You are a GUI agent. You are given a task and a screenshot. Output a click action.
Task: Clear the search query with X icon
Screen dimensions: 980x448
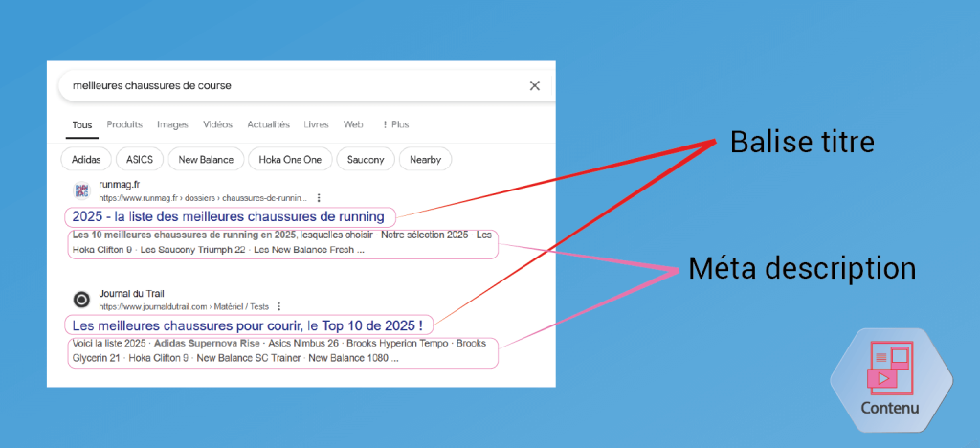pos(534,86)
